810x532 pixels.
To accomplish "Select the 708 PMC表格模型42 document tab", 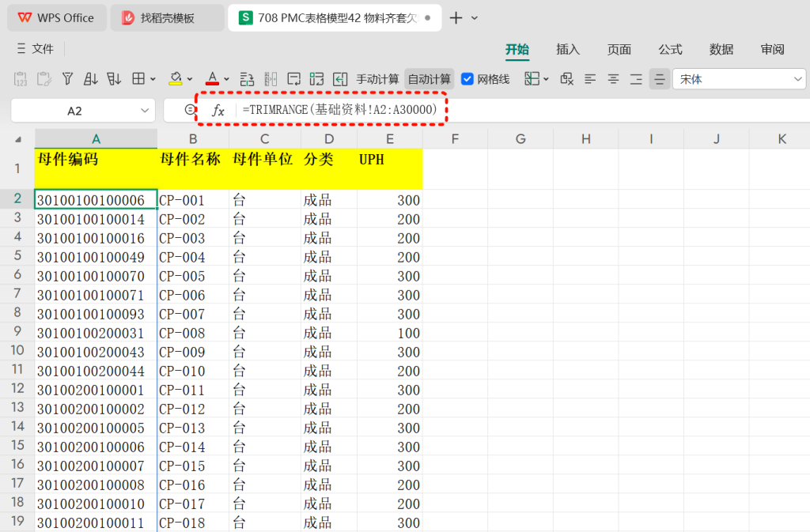I will [x=335, y=18].
